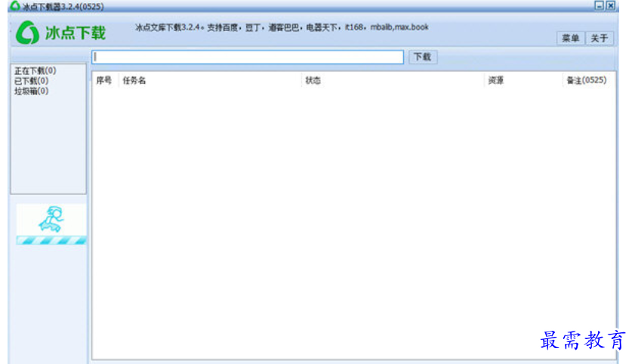Click the 冰点文库下载3.2.4 description text
The height and width of the screenshot is (364, 632).
(x=282, y=27)
